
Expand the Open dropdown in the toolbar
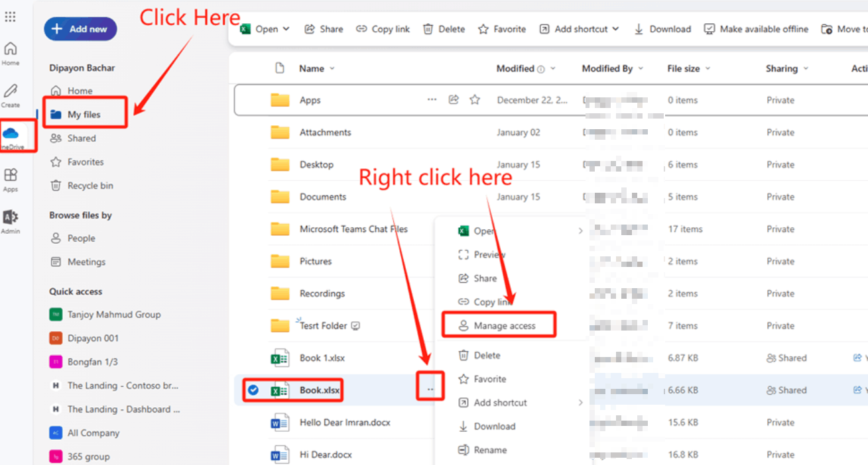[x=286, y=28]
